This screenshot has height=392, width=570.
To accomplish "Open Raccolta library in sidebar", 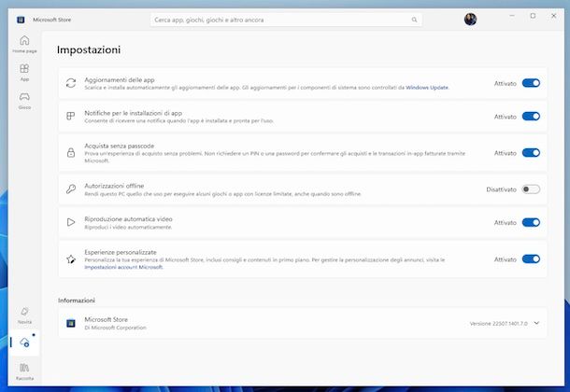I will (24, 371).
